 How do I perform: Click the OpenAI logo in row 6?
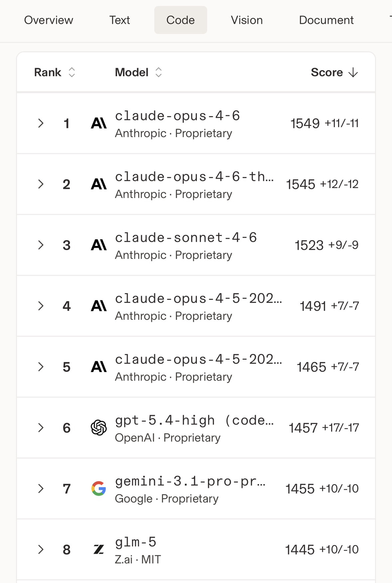click(x=99, y=428)
